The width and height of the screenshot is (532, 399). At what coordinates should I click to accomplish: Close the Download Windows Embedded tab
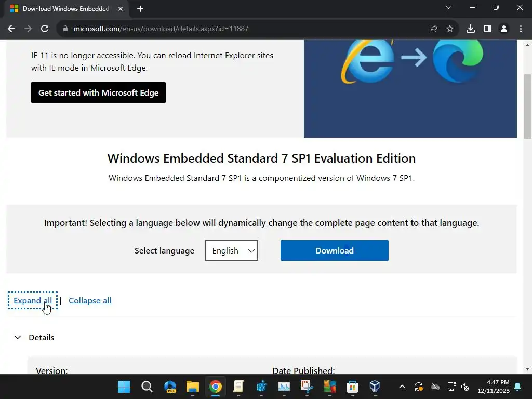(x=121, y=9)
